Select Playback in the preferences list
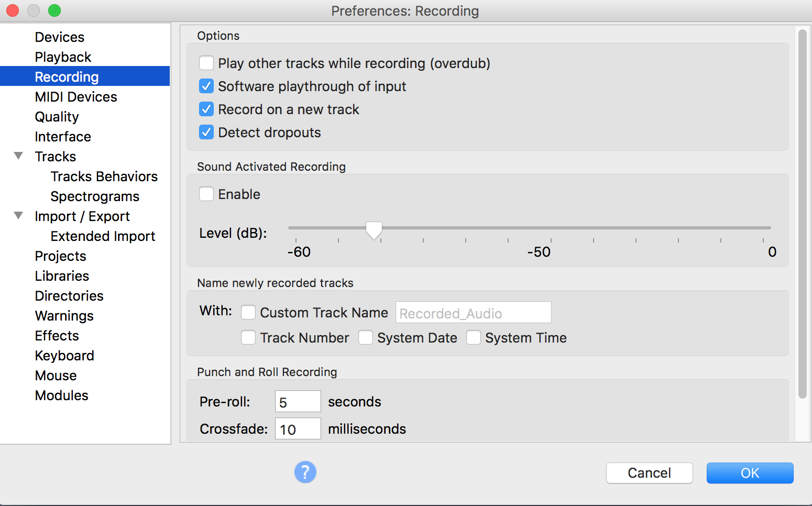Viewport: 812px width, 506px height. click(x=63, y=57)
